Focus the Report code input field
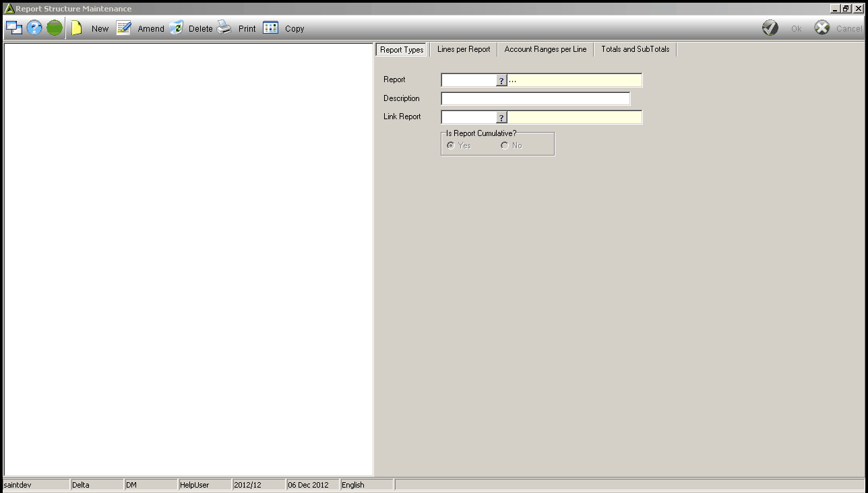Image resolution: width=868 pixels, height=493 pixels. (x=469, y=81)
